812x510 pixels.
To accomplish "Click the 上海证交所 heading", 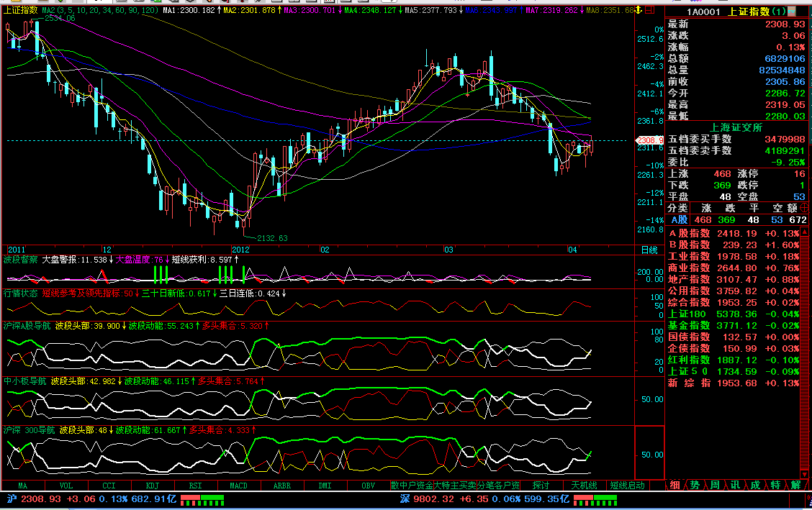I will tap(736, 127).
